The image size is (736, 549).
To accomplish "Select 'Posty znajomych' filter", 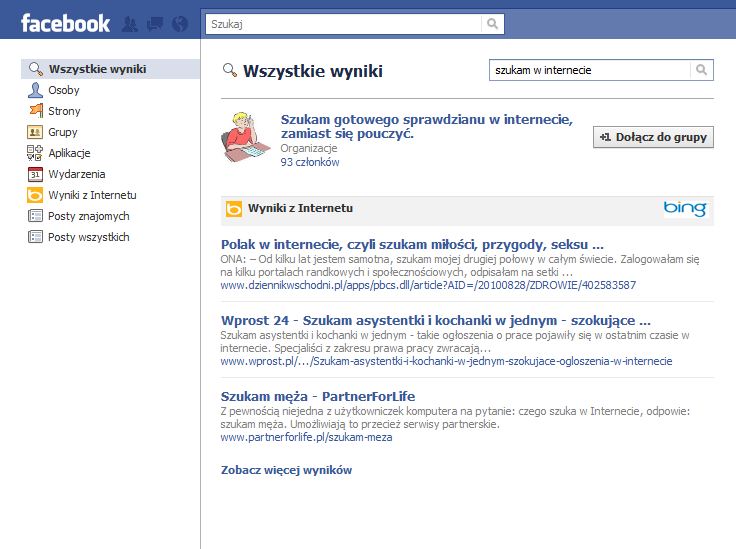I will (x=88, y=216).
